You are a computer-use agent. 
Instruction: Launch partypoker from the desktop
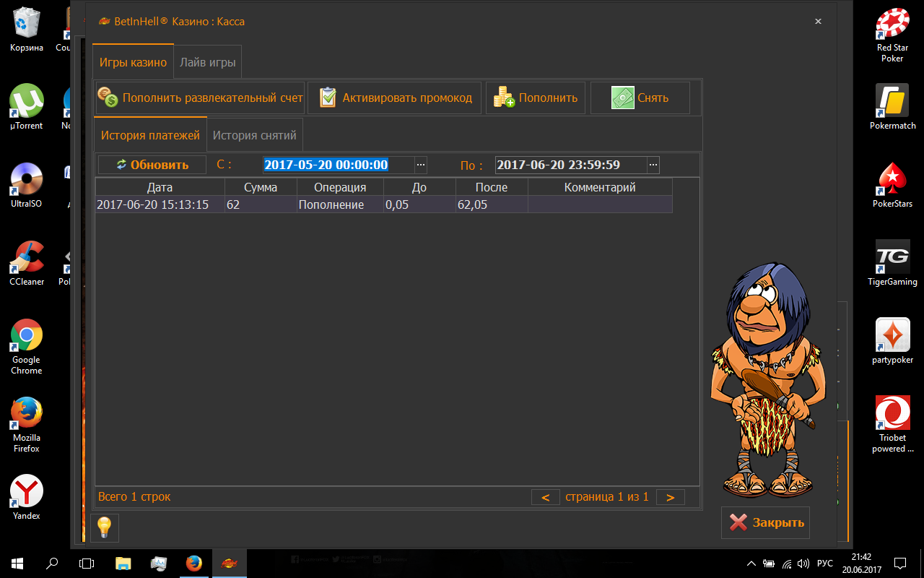tap(892, 336)
